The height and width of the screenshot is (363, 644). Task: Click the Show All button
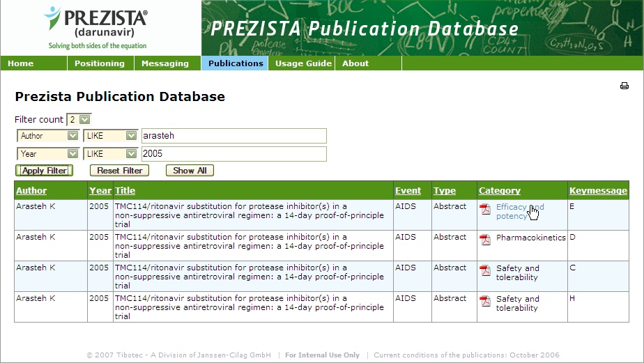point(190,171)
